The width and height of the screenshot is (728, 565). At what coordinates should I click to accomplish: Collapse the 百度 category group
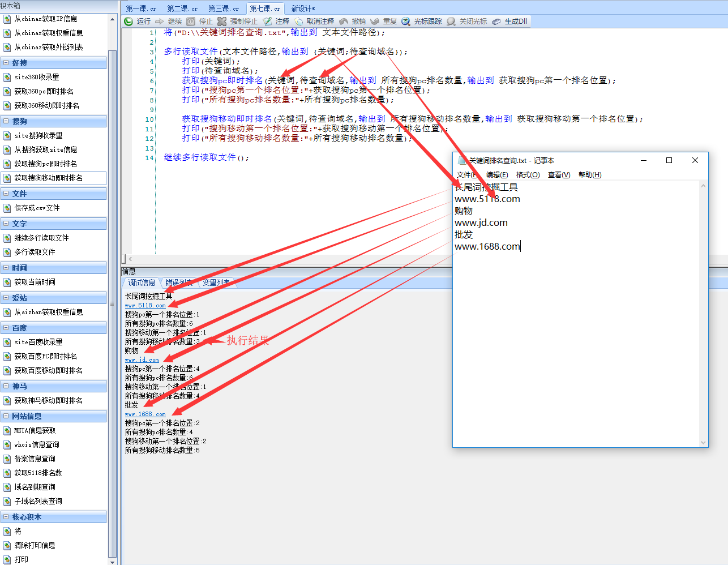point(6,328)
